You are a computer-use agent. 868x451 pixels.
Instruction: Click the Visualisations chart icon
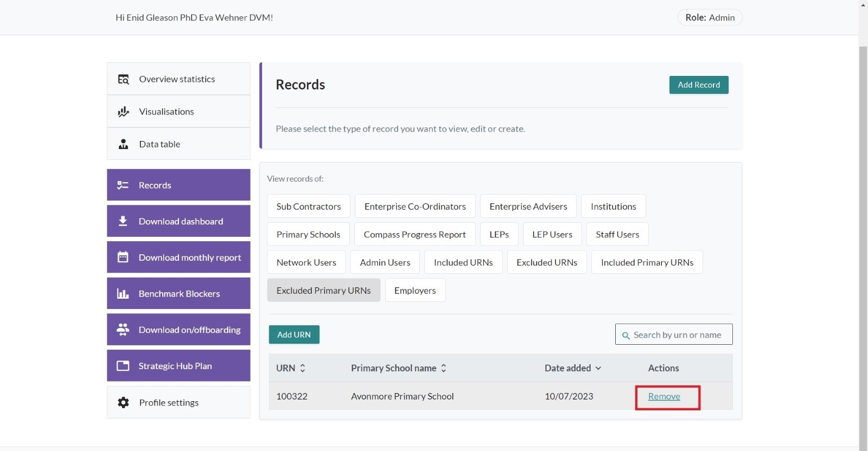123,112
